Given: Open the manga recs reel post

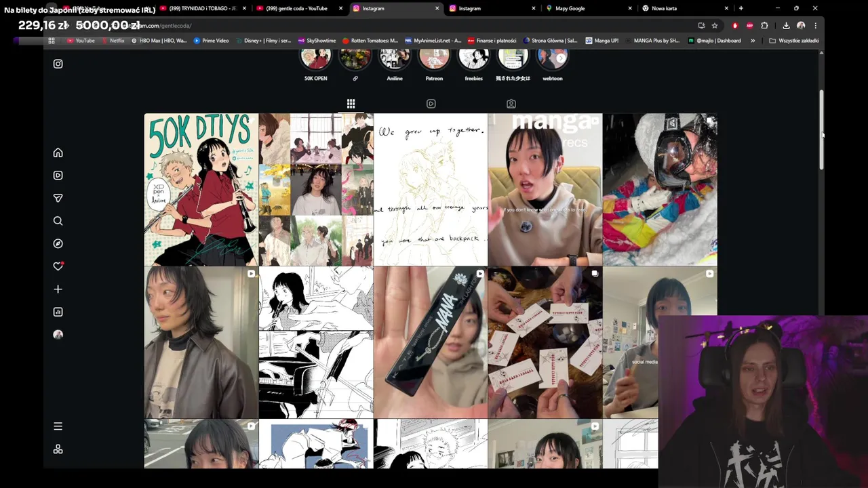Looking at the screenshot, I should click(x=545, y=189).
